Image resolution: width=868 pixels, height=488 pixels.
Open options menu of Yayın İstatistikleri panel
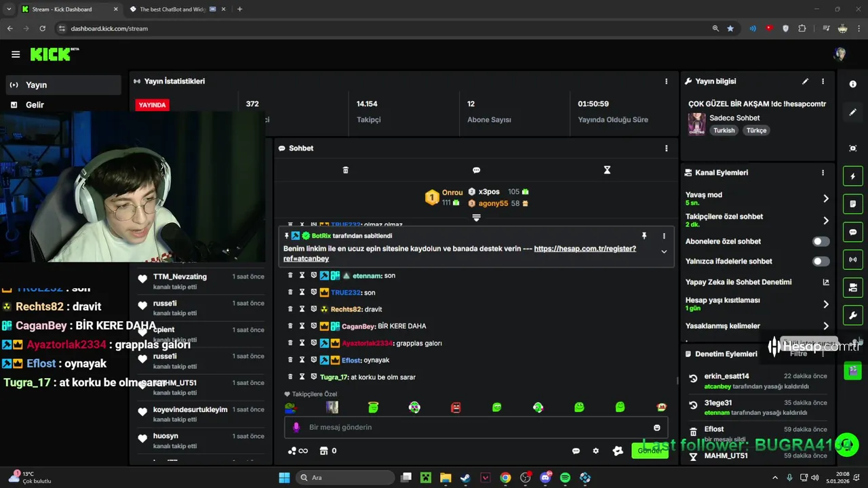coord(666,81)
